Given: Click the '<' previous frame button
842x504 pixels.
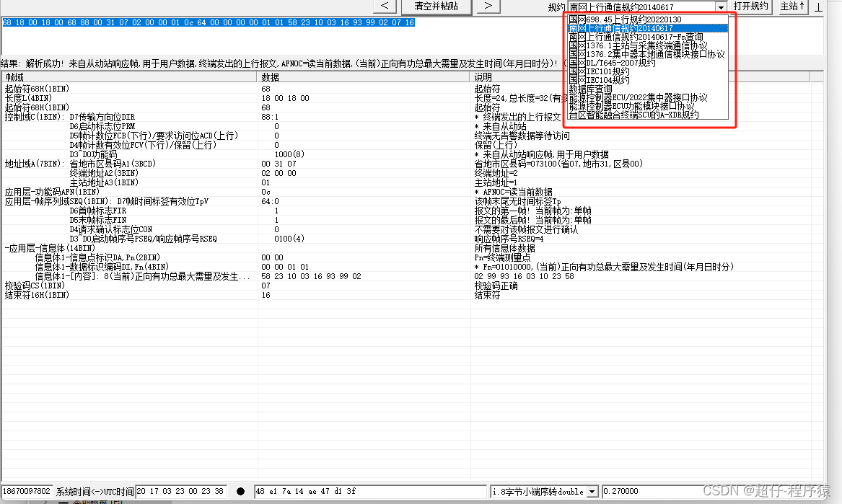Looking at the screenshot, I should click(x=385, y=6).
